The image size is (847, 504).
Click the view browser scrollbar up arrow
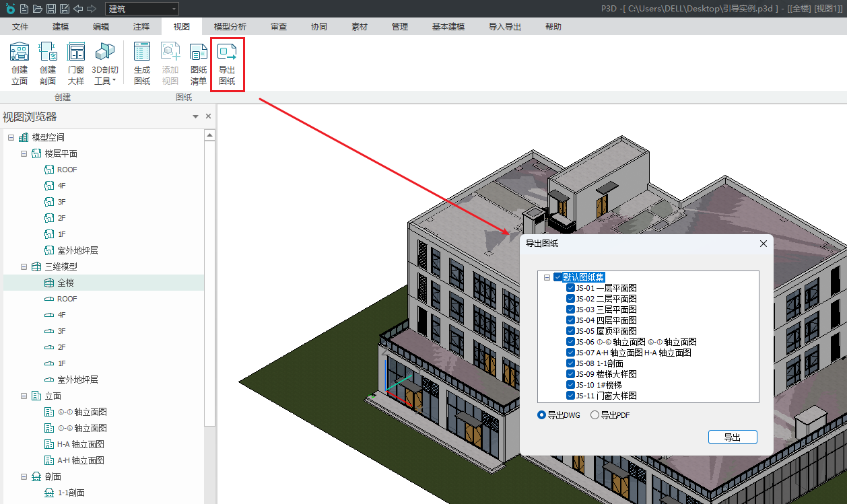[210, 135]
